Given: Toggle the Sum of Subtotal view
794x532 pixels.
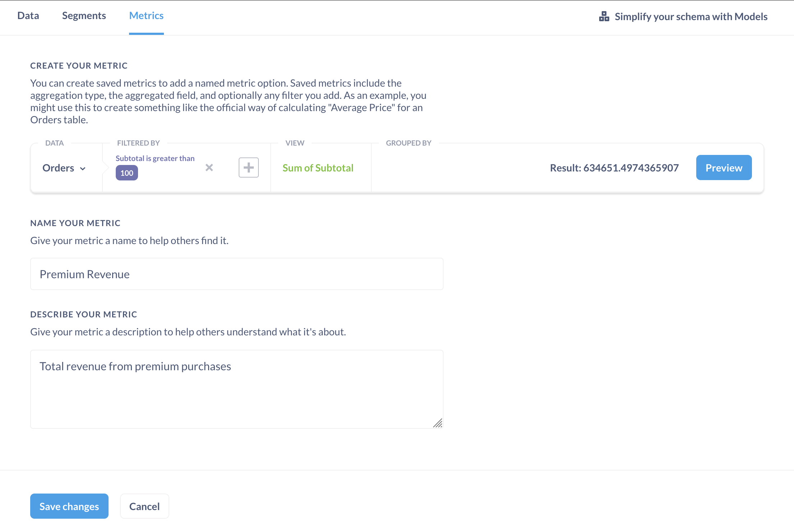Looking at the screenshot, I should pyautogui.click(x=319, y=168).
